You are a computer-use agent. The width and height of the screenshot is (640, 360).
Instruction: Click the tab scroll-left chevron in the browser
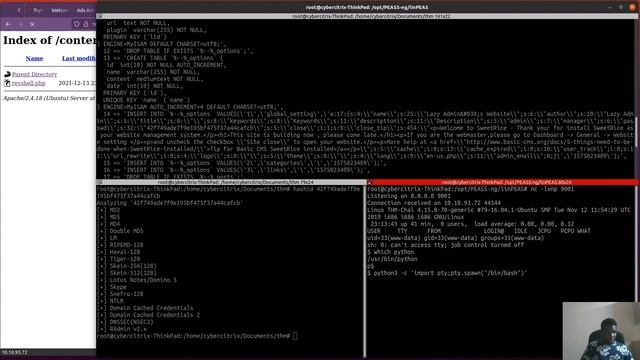click(19, 10)
